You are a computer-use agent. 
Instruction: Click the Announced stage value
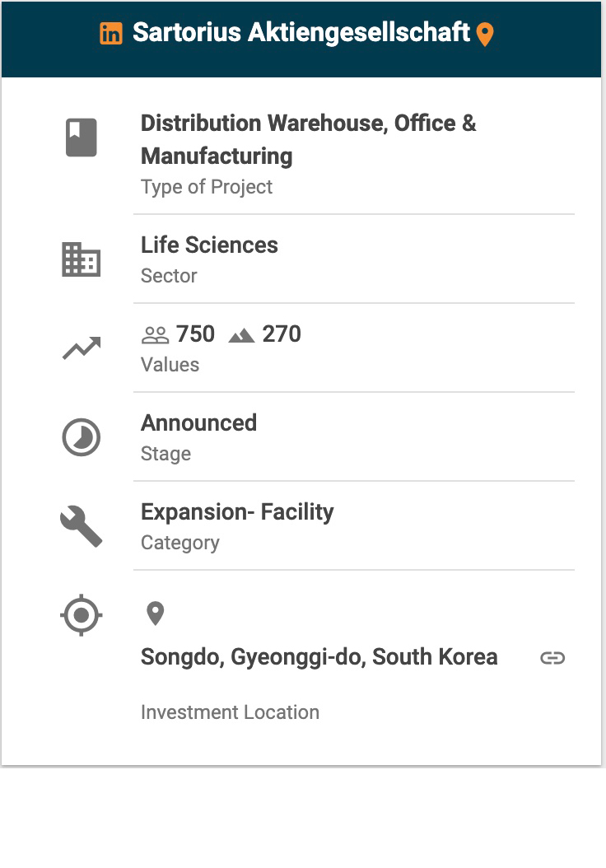point(198,423)
